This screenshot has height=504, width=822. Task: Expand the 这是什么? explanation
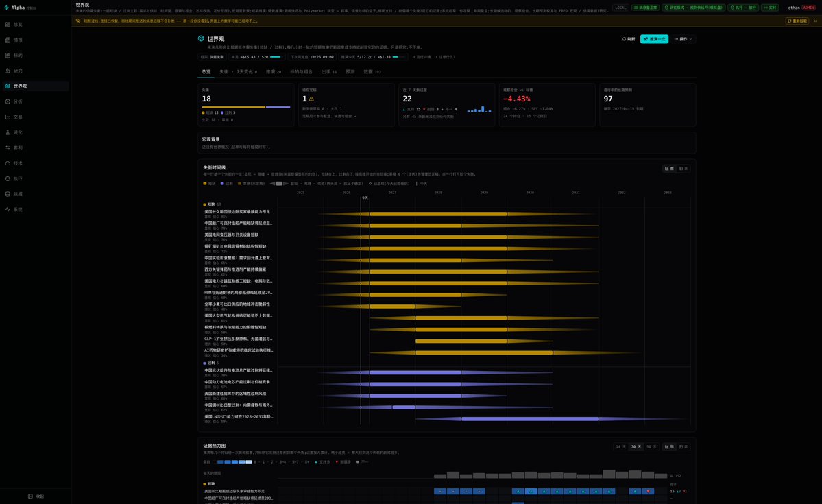click(446, 57)
